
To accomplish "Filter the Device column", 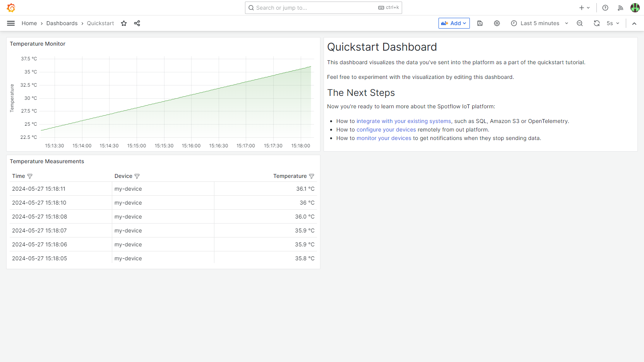I will click(137, 176).
